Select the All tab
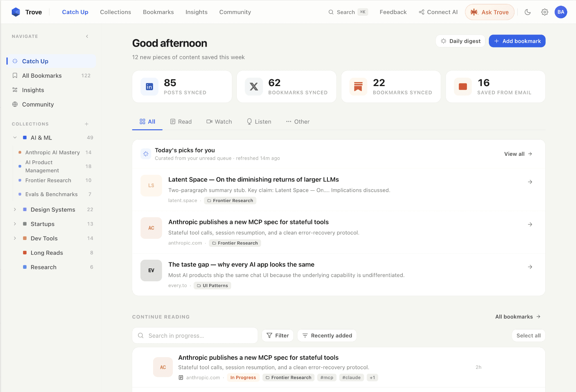This screenshot has height=392, width=576. (x=147, y=122)
